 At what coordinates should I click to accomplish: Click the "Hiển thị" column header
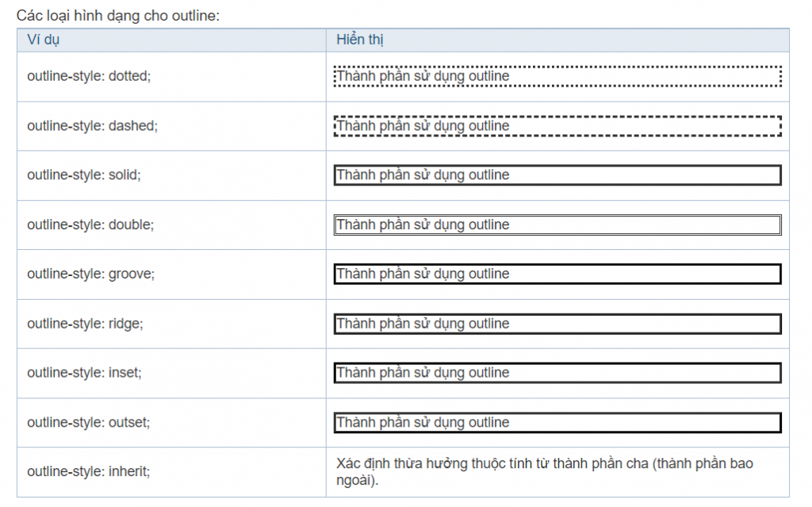(x=360, y=40)
